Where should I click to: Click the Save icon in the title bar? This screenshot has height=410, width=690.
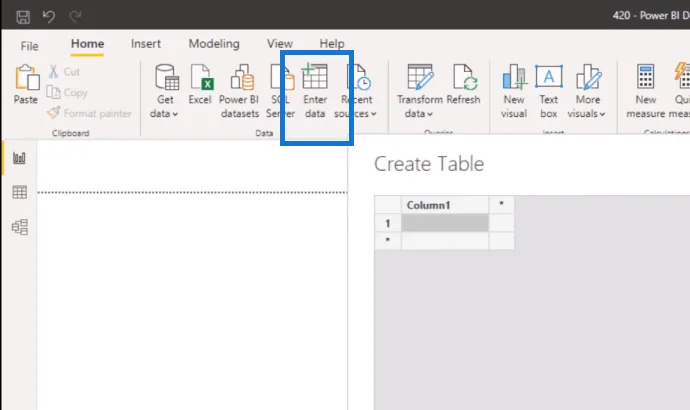23,17
